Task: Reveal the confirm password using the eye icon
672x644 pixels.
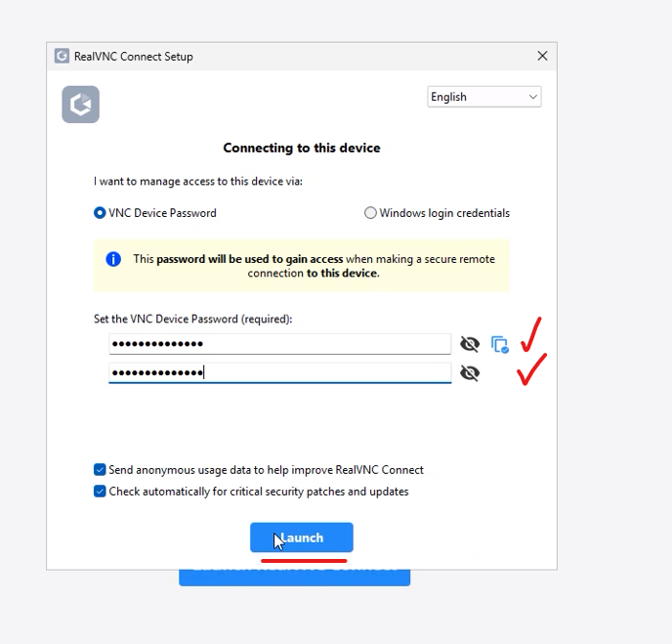Action: pyautogui.click(x=470, y=373)
